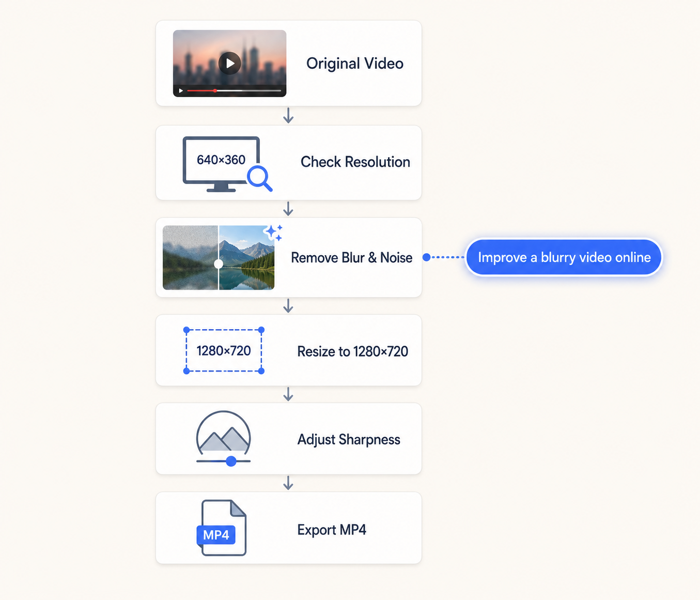Click the before/after mountain comparison image
Screen dimensions: 700x600
[219, 257]
